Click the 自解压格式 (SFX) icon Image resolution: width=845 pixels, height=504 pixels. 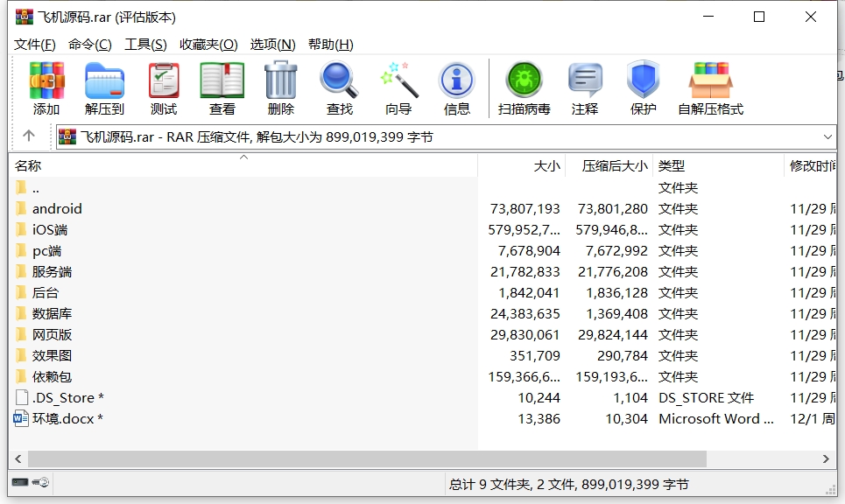point(710,88)
